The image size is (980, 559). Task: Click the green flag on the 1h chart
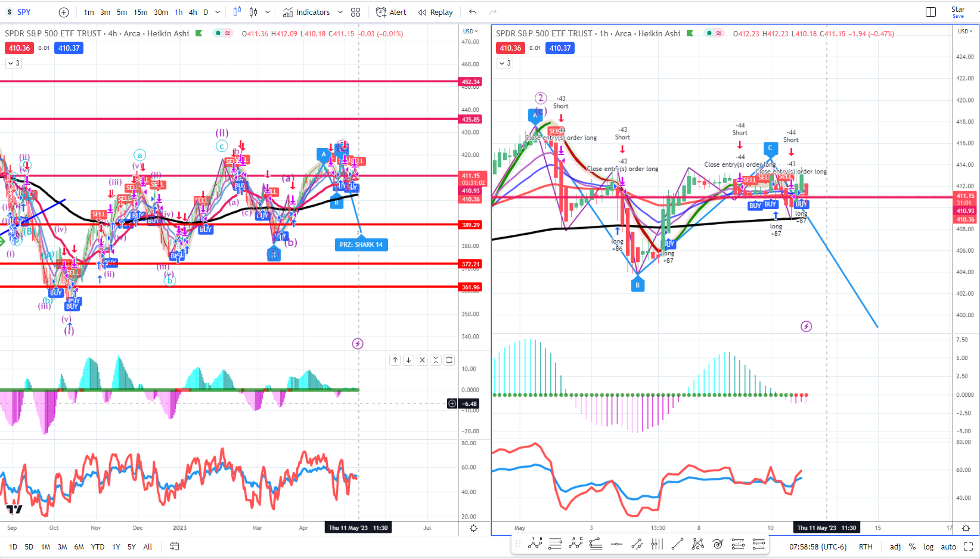690,33
